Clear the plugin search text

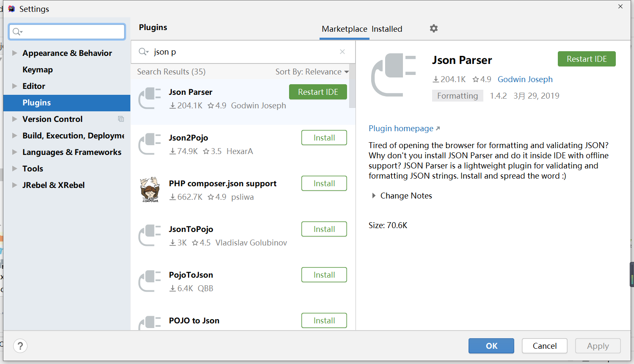[342, 52]
